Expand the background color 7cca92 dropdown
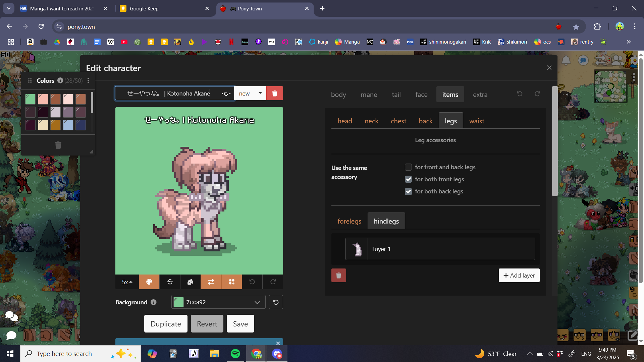Screen dimensions: 644x362 click(x=257, y=302)
